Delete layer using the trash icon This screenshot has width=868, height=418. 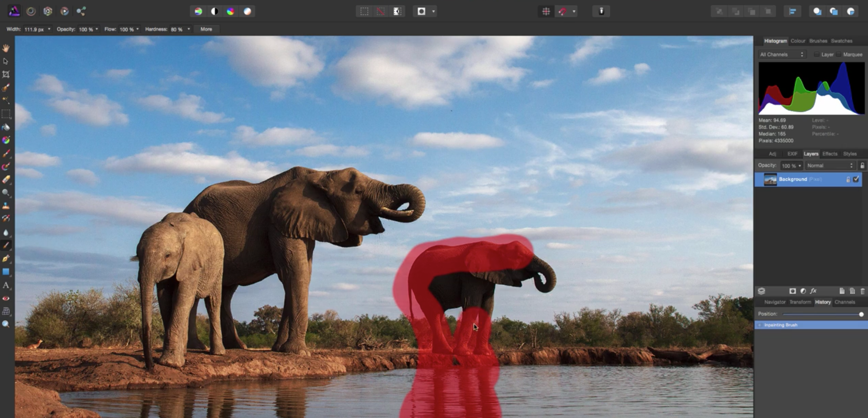pyautogui.click(x=862, y=291)
